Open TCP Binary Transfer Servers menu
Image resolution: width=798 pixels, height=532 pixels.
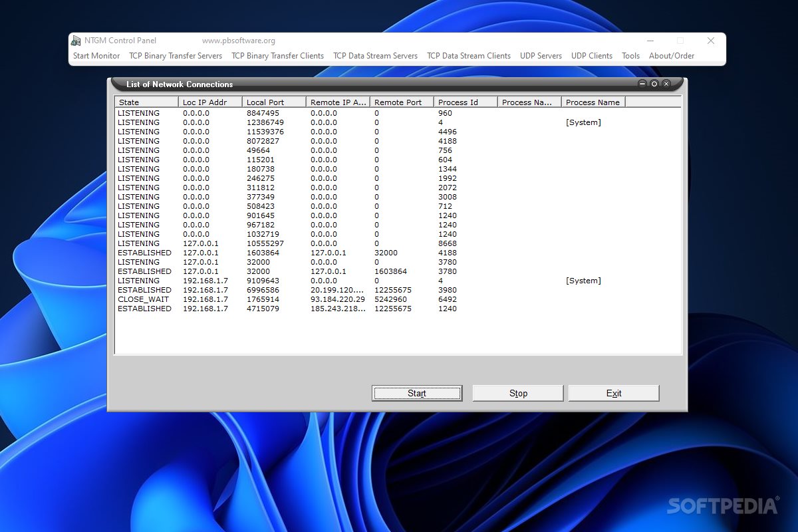click(176, 56)
